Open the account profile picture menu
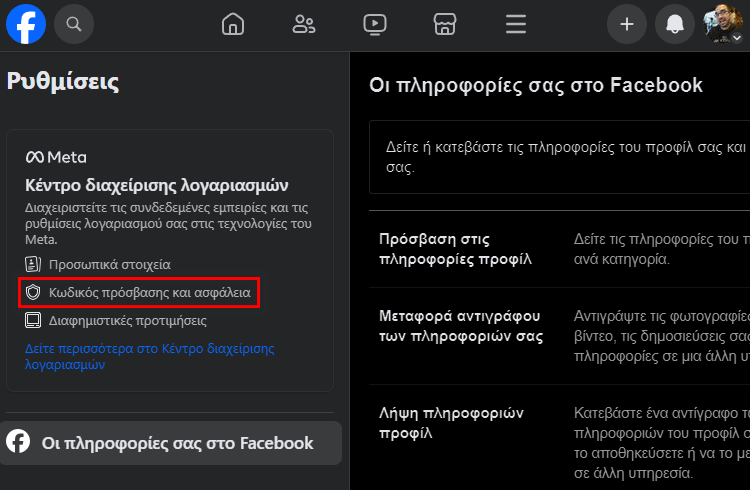Viewport: 750px width, 490px height. 723,24
